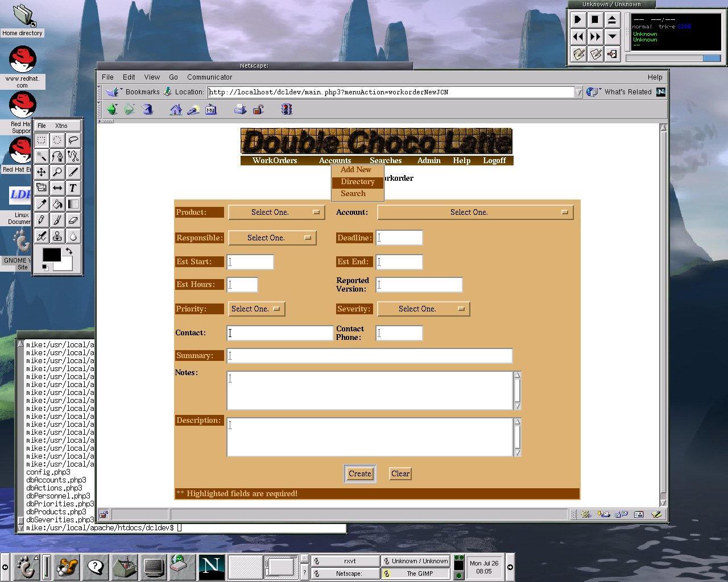The image size is (728, 582).
Task: Choose Directory in Accounts submenu
Action: 358,182
